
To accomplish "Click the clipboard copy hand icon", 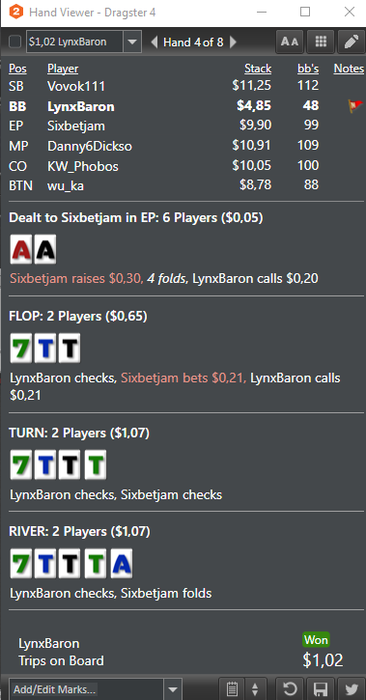I will [232, 689].
